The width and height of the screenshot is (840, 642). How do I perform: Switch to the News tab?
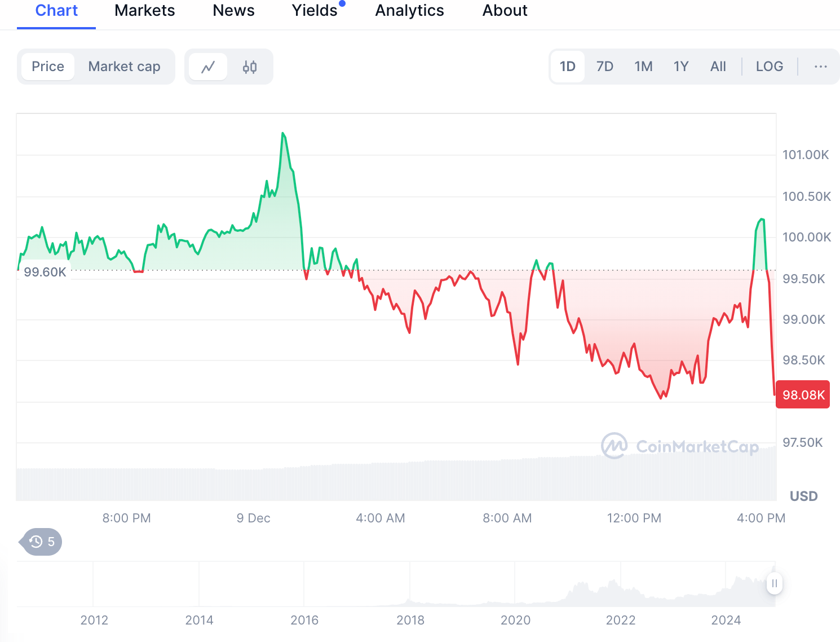point(233,10)
